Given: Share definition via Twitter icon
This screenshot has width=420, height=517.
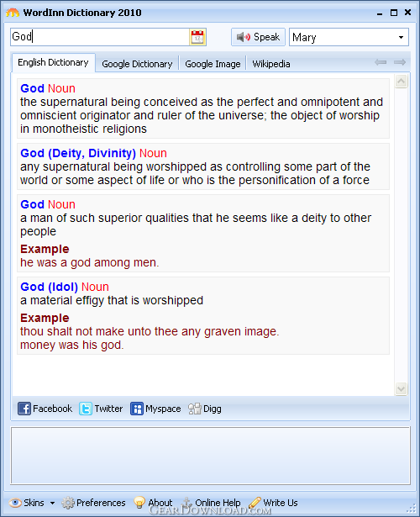Looking at the screenshot, I should 86,409.
